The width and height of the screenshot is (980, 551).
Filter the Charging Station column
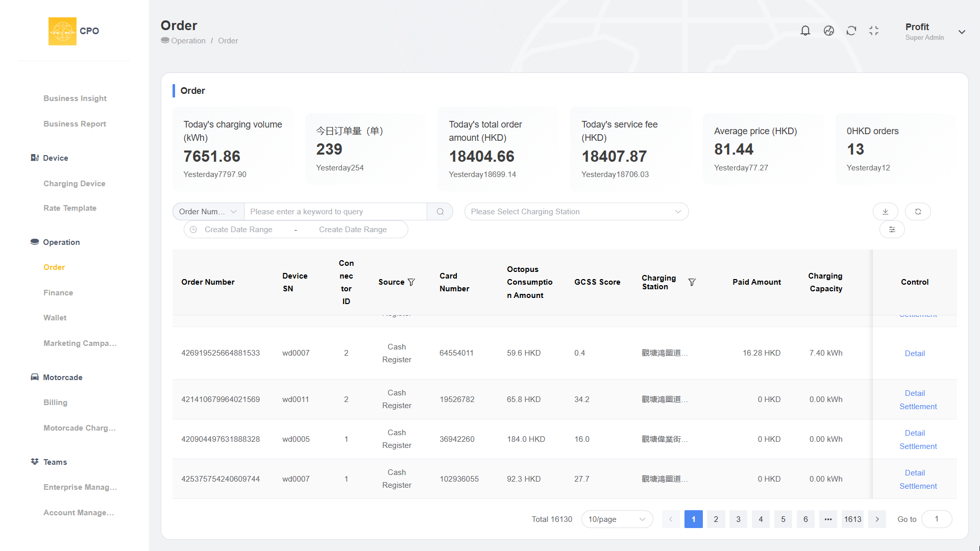pyautogui.click(x=692, y=282)
